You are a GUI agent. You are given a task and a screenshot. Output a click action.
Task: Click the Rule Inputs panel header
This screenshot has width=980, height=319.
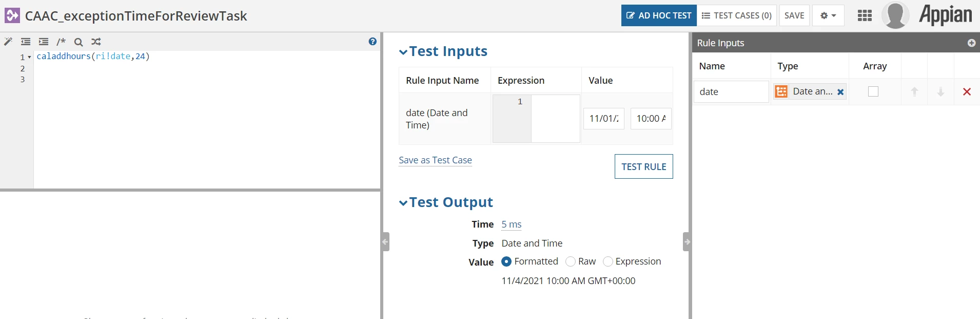835,43
